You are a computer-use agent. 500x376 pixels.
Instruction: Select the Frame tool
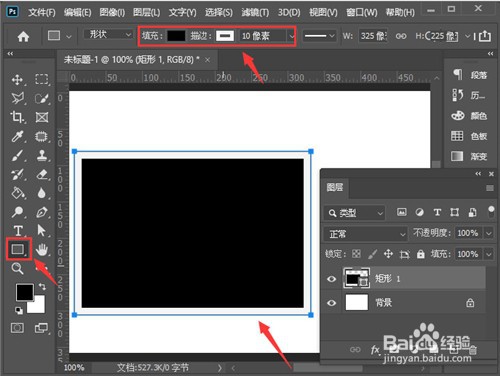(x=42, y=117)
